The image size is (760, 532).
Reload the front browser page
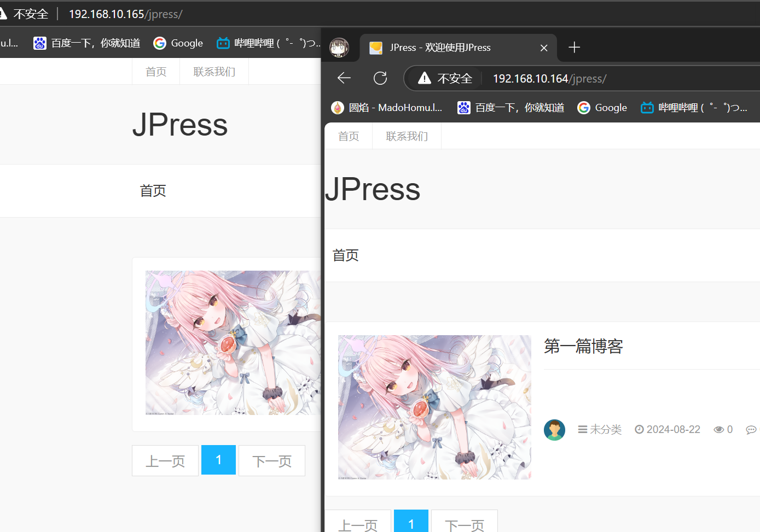(x=380, y=78)
